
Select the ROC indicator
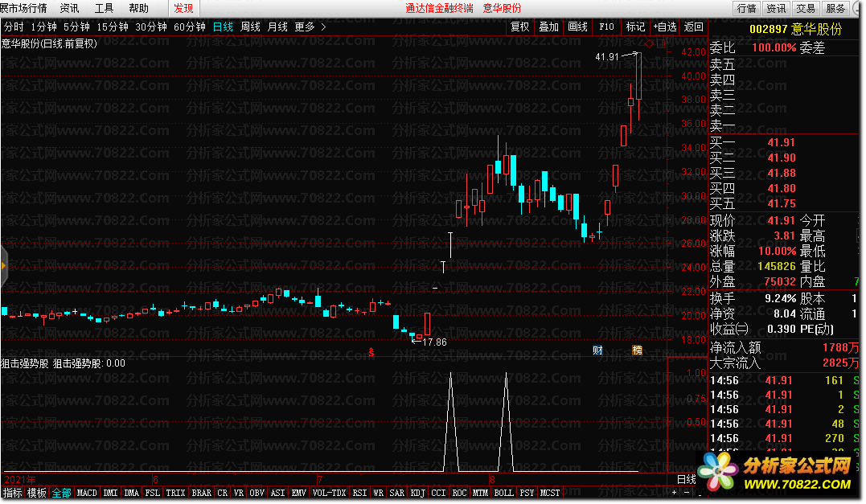point(459,493)
